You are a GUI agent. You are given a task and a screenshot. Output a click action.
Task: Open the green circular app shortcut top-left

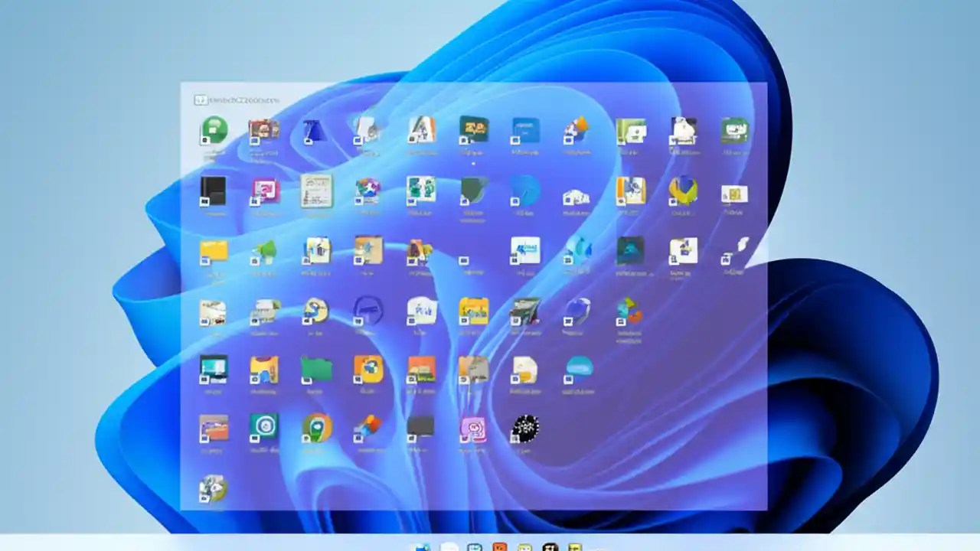click(x=214, y=130)
